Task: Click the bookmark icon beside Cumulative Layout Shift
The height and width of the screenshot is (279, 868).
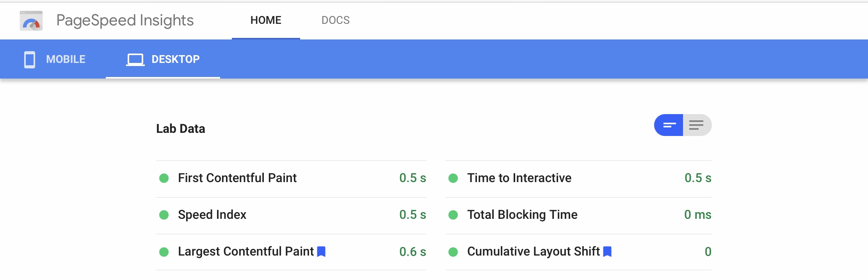Action: pos(607,252)
